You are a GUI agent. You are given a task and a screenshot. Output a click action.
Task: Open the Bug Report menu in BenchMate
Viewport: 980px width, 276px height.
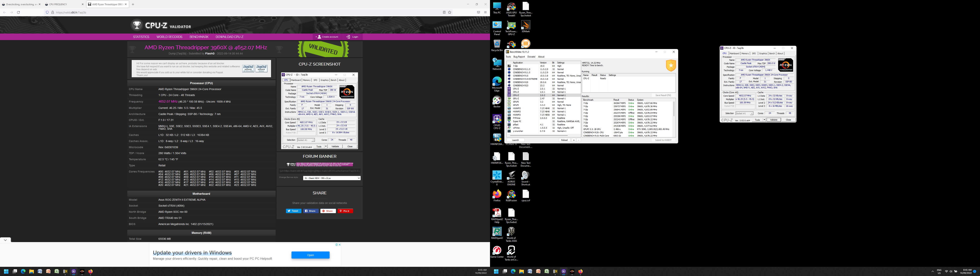[519, 57]
